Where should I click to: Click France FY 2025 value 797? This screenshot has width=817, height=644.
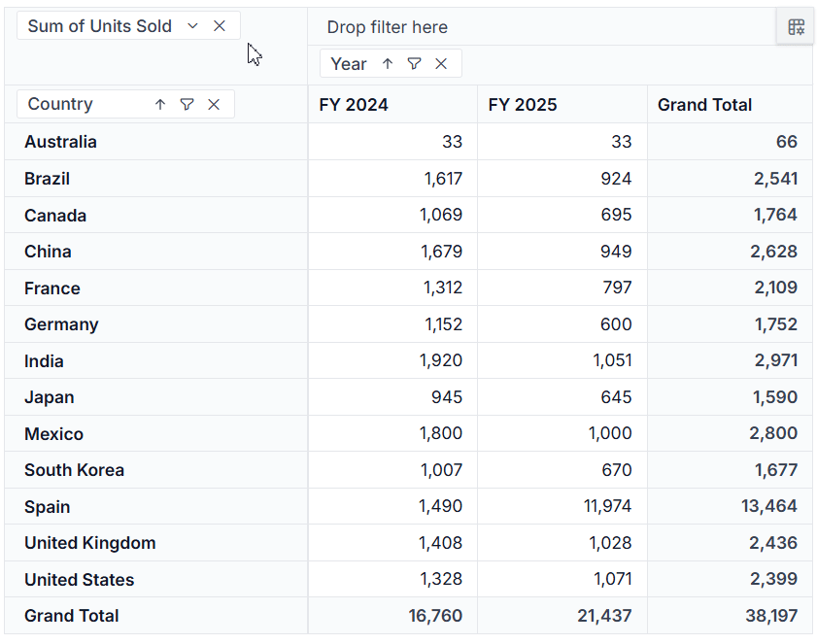[562, 288]
